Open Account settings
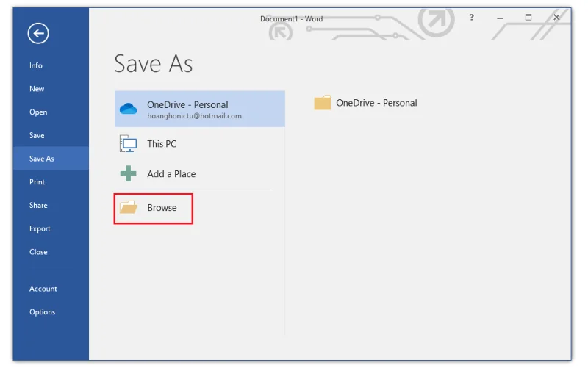 [43, 289]
